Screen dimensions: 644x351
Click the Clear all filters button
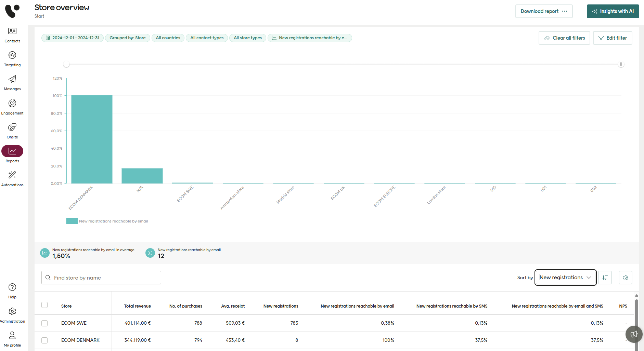pos(564,38)
